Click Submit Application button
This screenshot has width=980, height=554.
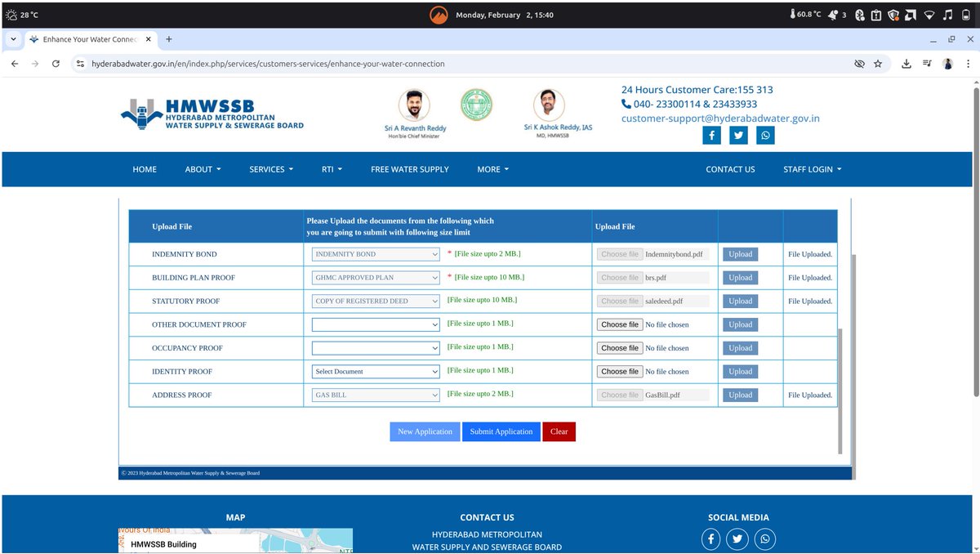tap(501, 431)
